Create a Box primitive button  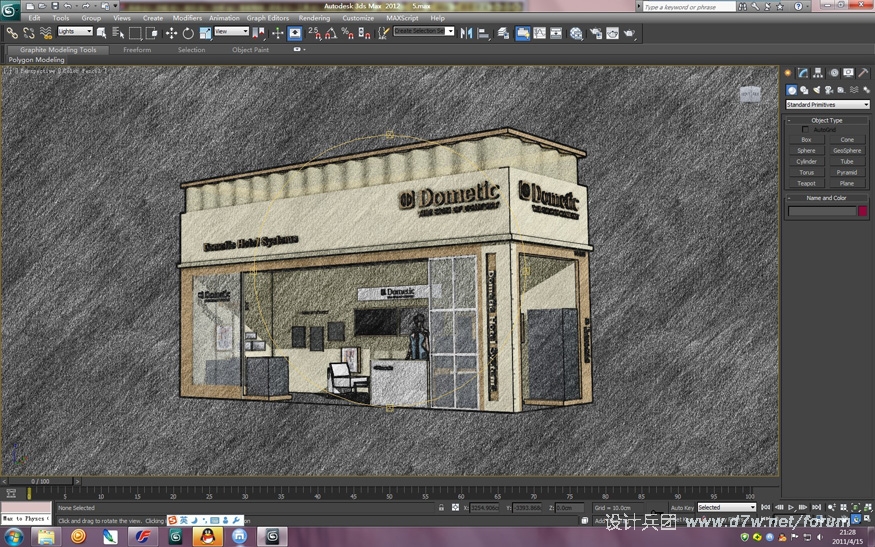(x=806, y=140)
